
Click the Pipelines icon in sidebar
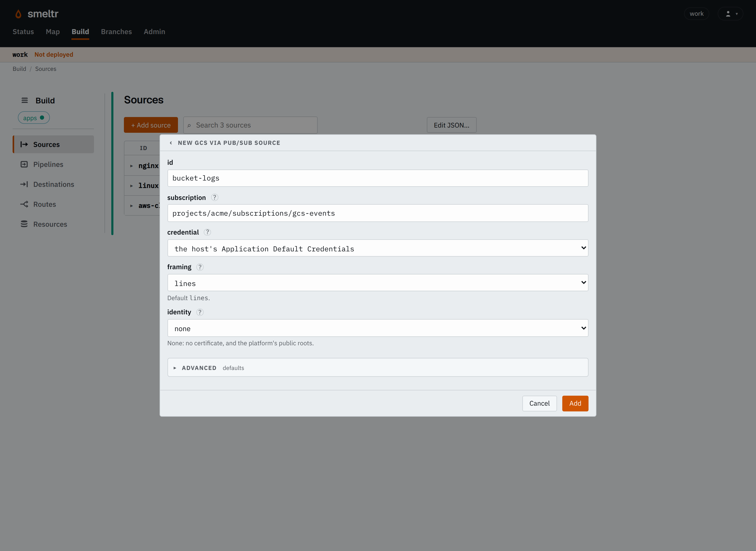24,165
